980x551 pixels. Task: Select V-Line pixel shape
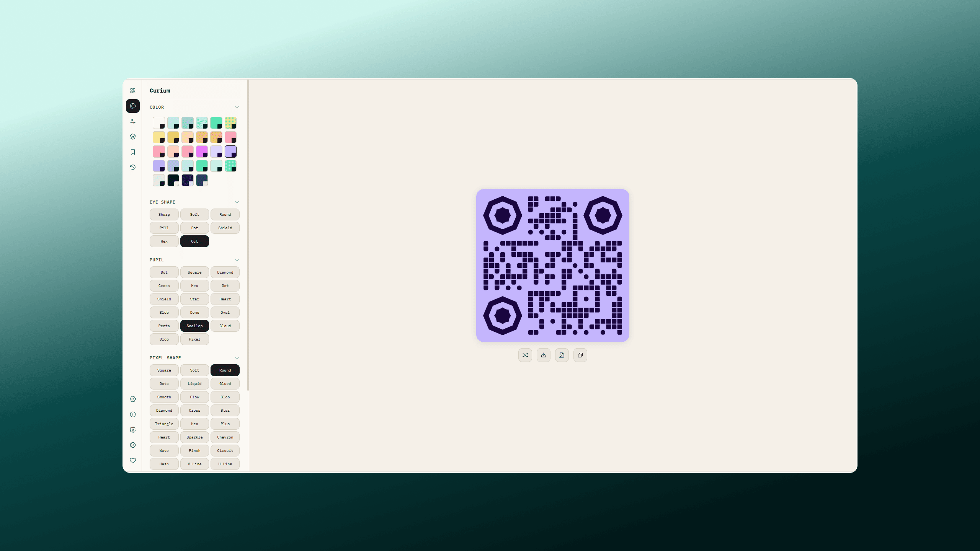194,464
